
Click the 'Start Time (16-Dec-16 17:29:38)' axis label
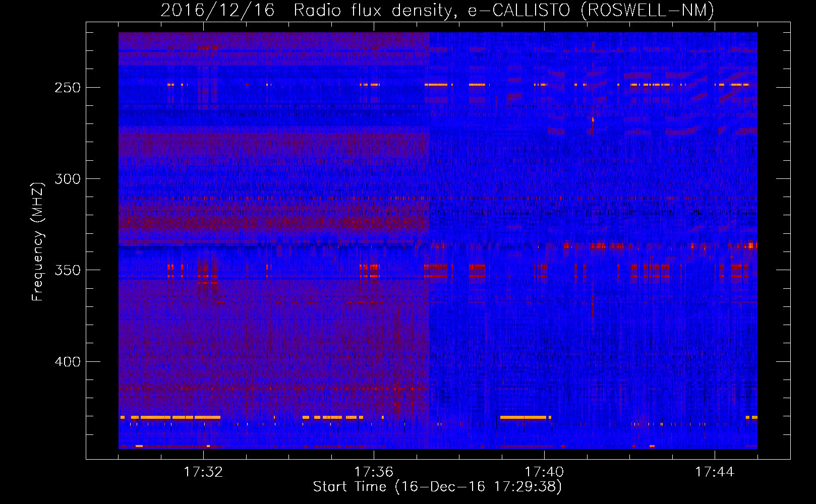[x=437, y=487]
